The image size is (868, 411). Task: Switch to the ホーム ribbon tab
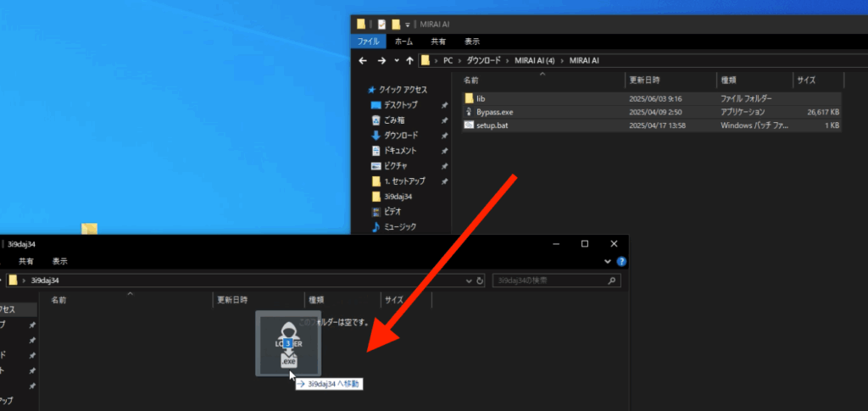[x=404, y=42]
